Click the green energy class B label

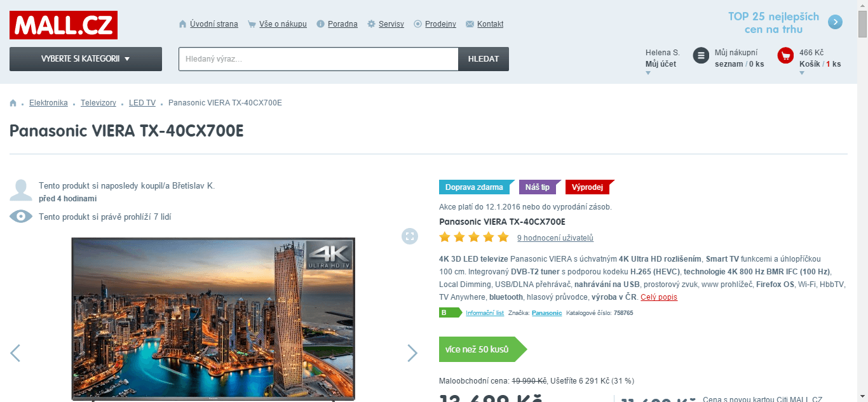pos(450,312)
